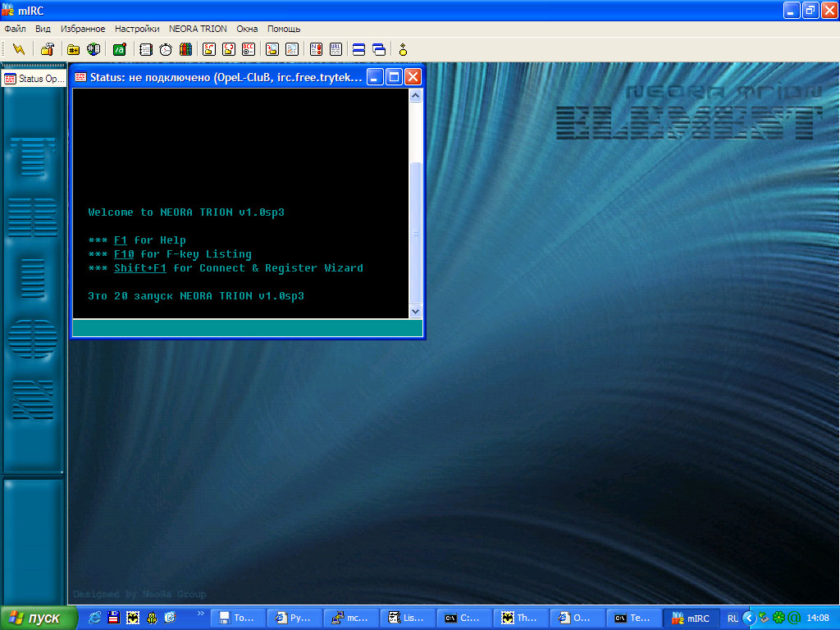The height and width of the screenshot is (630, 840).
Task: Click the DCC chat icon
Action: tap(229, 50)
